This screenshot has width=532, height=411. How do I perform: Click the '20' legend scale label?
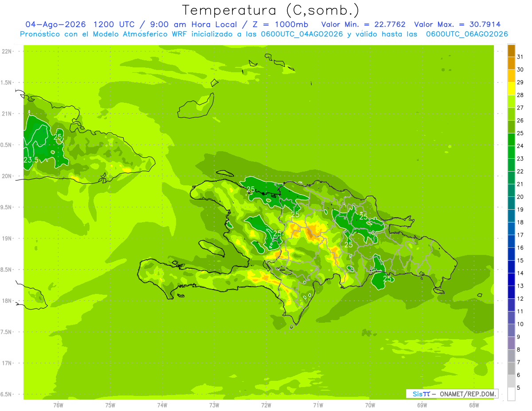(520, 197)
